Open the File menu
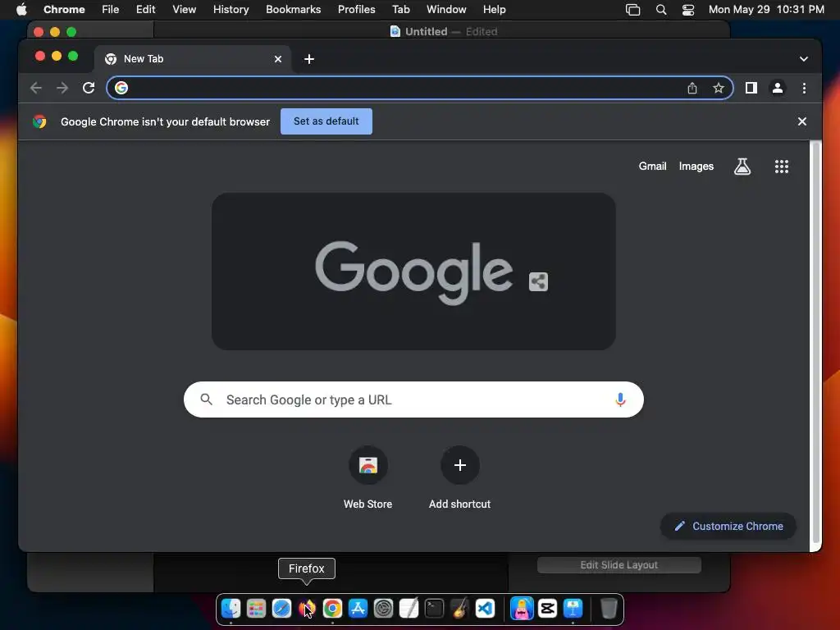Screen dimensions: 840x630 click(x=111, y=10)
